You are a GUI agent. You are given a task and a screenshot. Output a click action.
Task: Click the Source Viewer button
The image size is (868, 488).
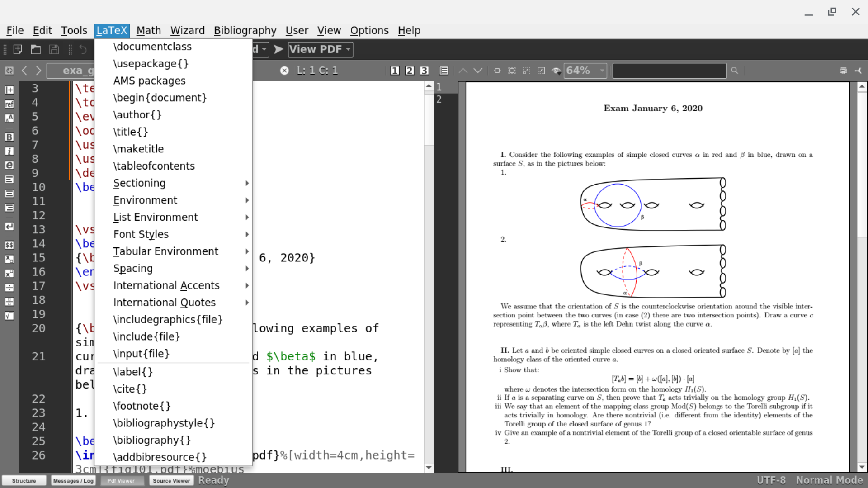171,481
